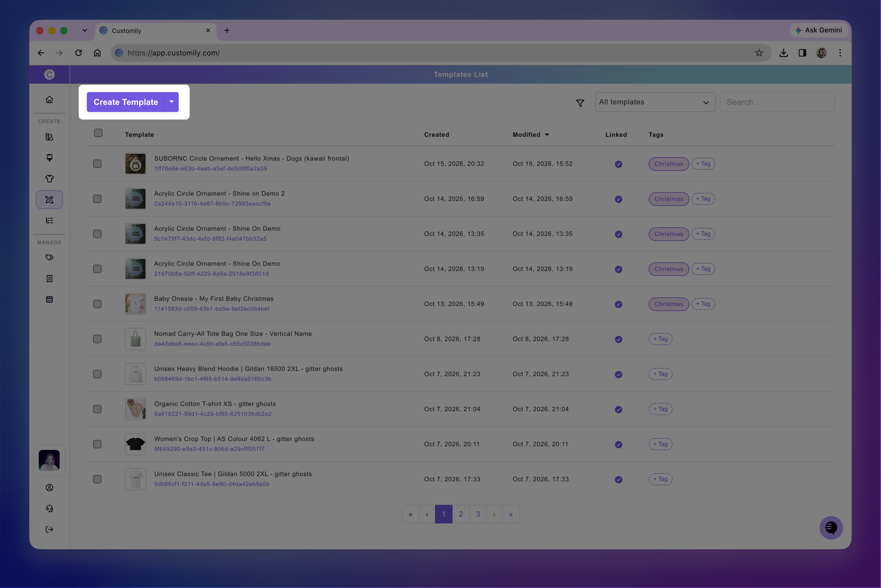
Task: Jump to last page with double arrow
Action: pos(511,514)
